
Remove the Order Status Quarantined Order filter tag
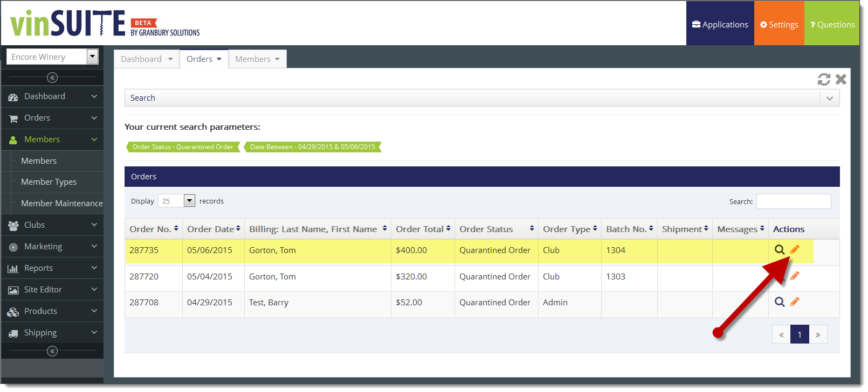click(x=183, y=147)
